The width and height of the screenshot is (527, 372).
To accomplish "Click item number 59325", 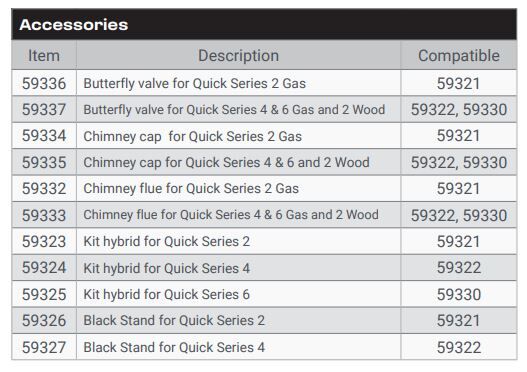I will tap(44, 294).
